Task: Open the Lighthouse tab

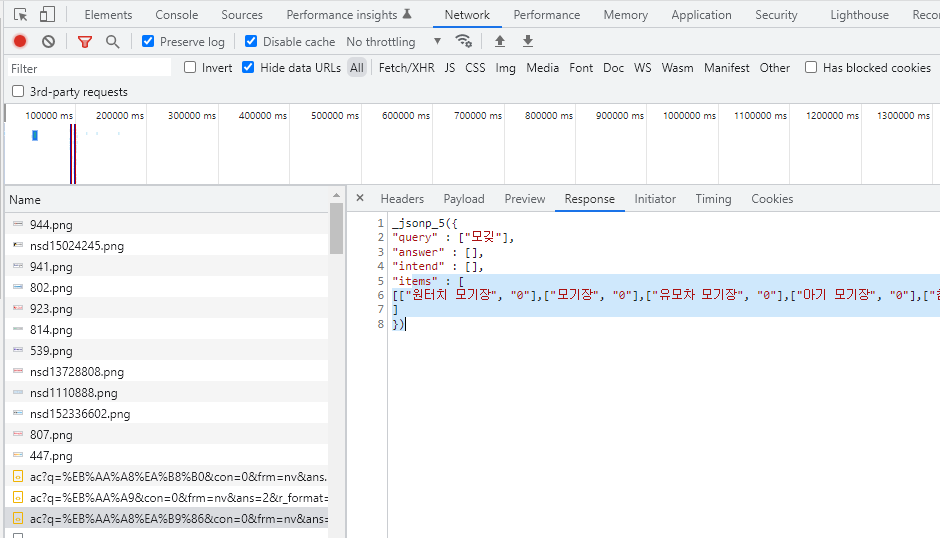Action: [x=859, y=14]
